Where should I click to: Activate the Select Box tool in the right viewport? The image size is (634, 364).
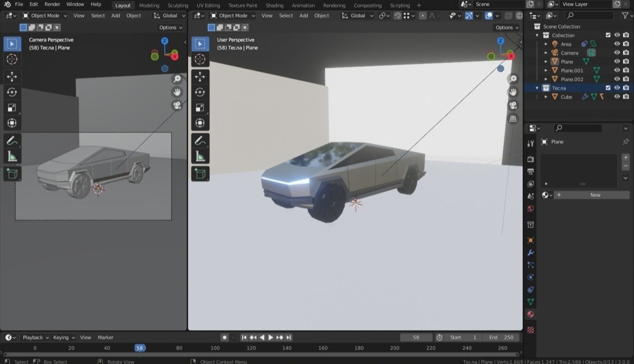click(200, 44)
